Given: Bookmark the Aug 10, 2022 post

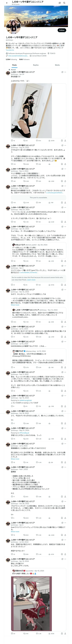Looking at the screenshot, I should click(62, 164).
